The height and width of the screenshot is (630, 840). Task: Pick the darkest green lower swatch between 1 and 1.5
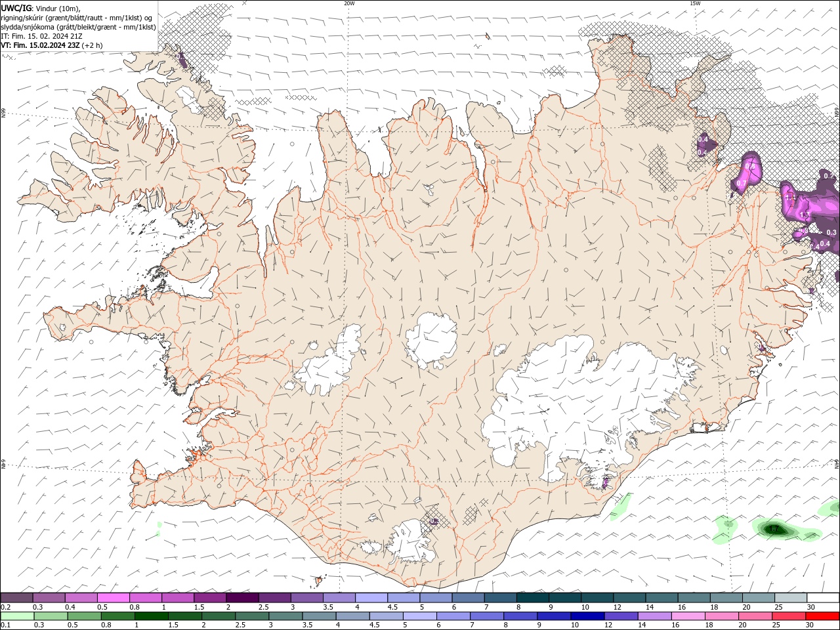tap(151, 616)
